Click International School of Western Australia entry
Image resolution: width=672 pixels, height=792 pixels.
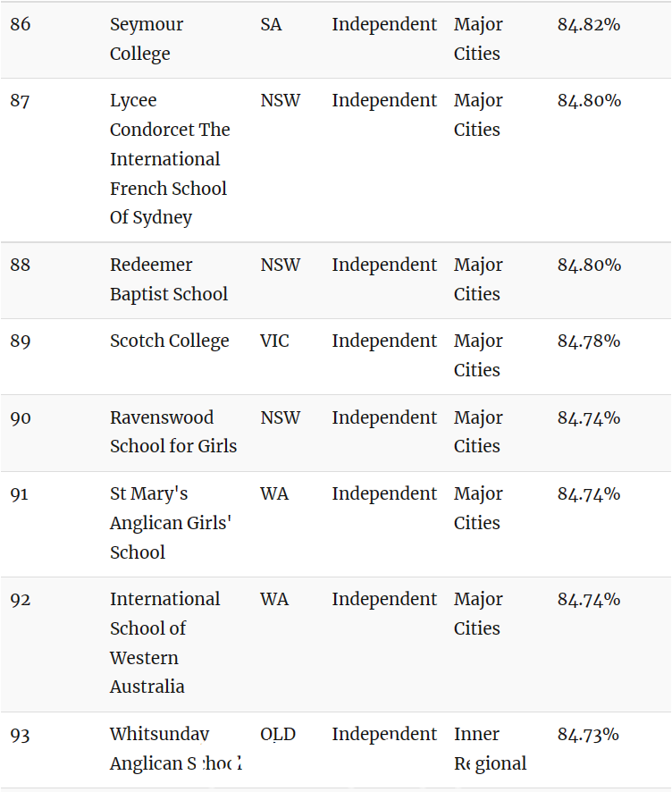point(164,643)
